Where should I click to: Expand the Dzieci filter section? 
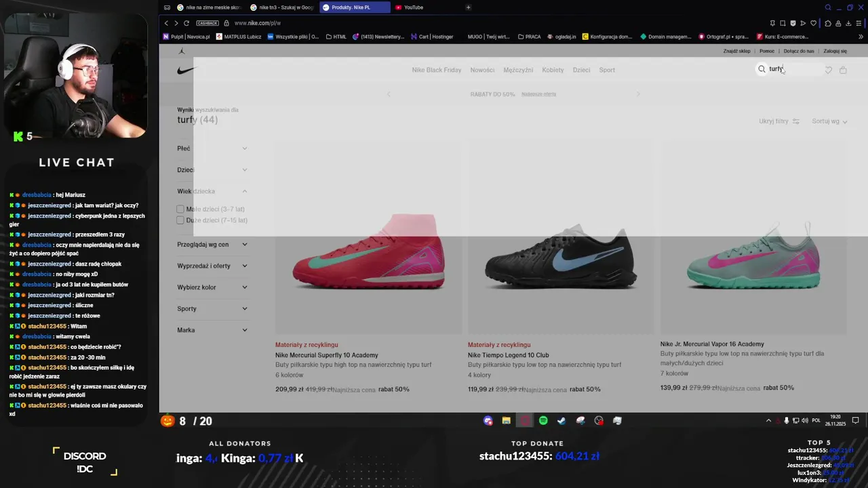pyautogui.click(x=212, y=170)
